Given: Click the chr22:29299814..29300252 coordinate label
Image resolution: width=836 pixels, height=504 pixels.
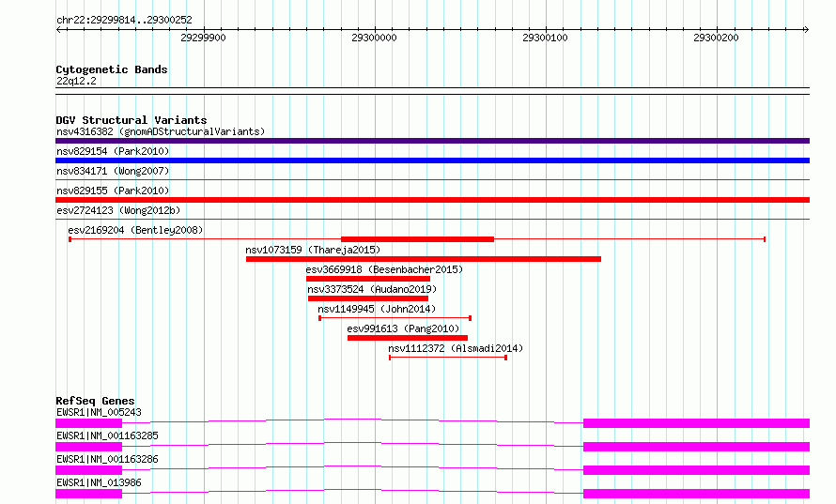Looking at the screenshot, I should pyautogui.click(x=124, y=20).
